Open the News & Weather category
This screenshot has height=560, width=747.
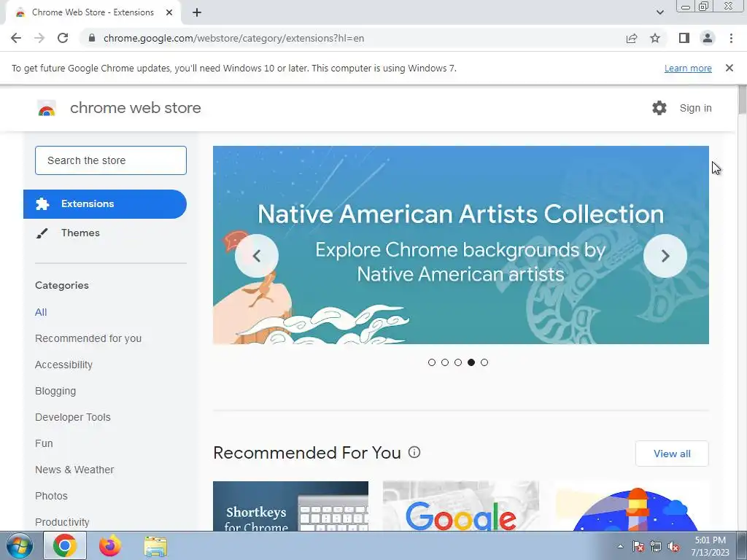point(74,470)
